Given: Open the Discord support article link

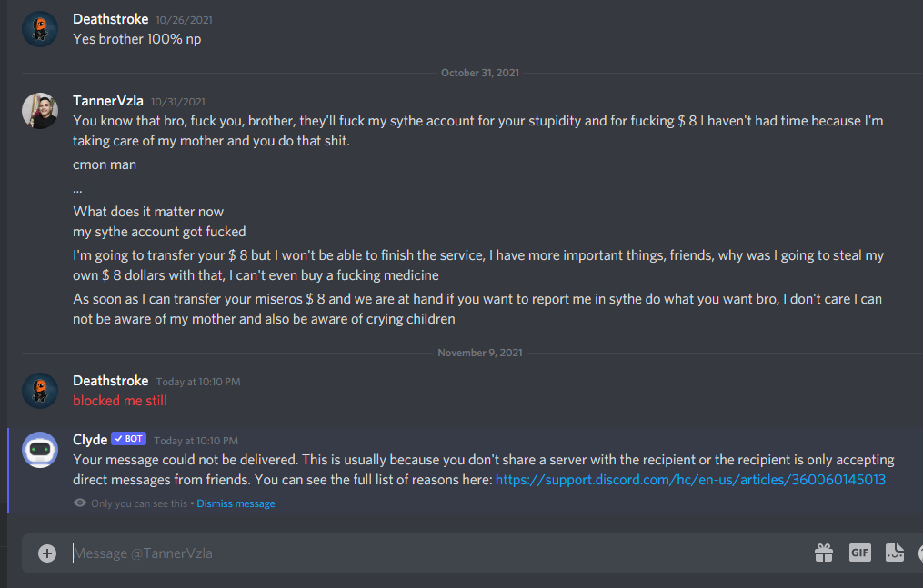Looking at the screenshot, I should tap(690, 479).
